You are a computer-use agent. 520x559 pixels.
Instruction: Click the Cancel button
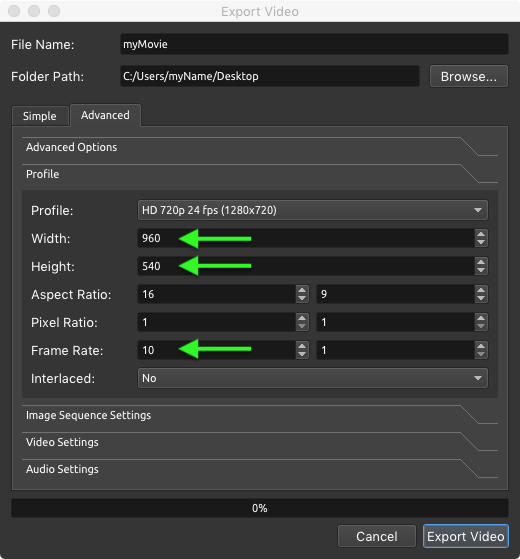(377, 536)
